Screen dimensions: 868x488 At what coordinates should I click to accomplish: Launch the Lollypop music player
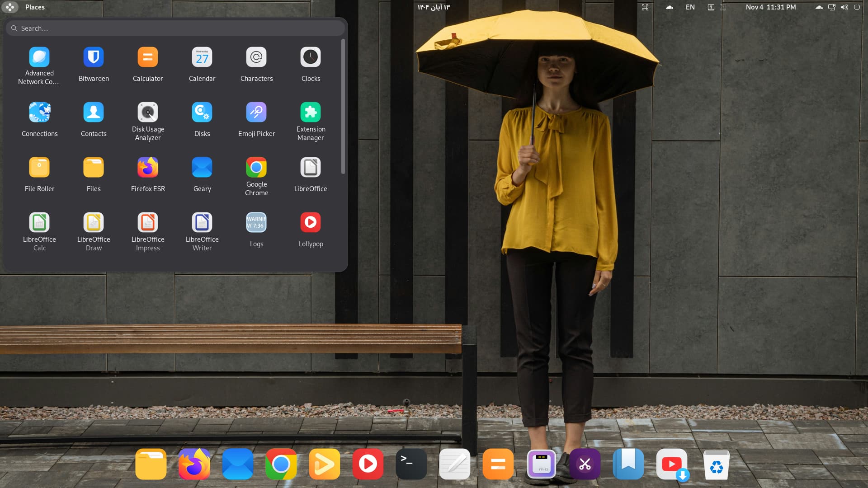coord(311,223)
